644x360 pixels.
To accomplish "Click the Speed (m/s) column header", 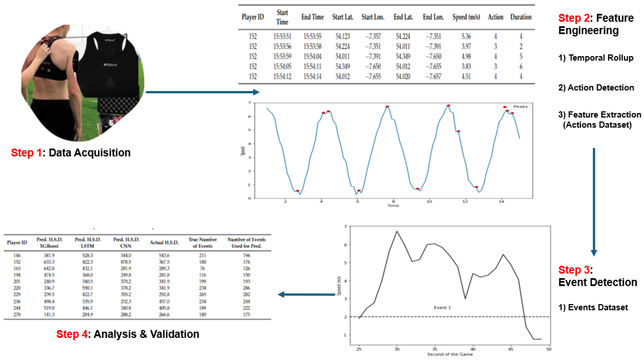I will click(466, 17).
